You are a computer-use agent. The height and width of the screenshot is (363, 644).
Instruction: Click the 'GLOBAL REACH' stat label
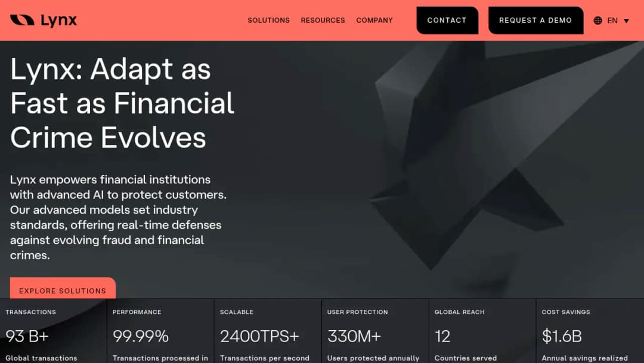coord(460,312)
